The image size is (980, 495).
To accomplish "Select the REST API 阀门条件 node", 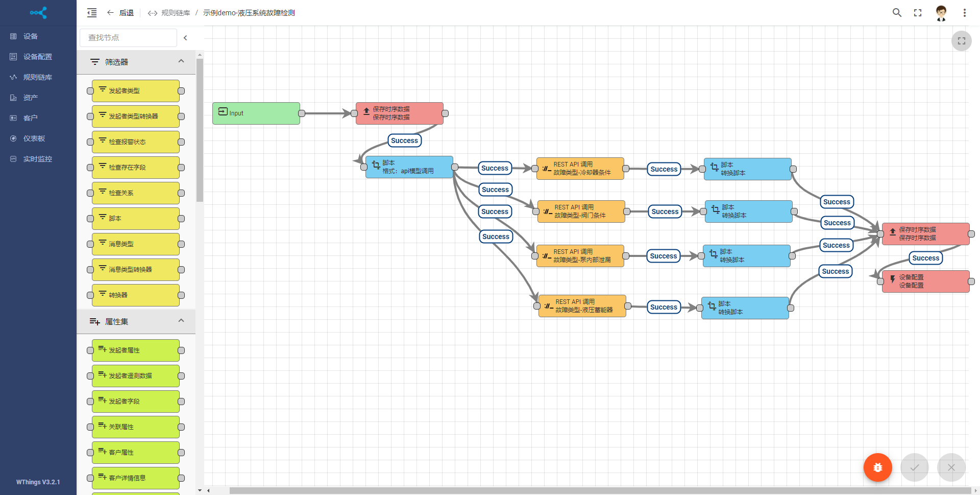I will [581, 211].
